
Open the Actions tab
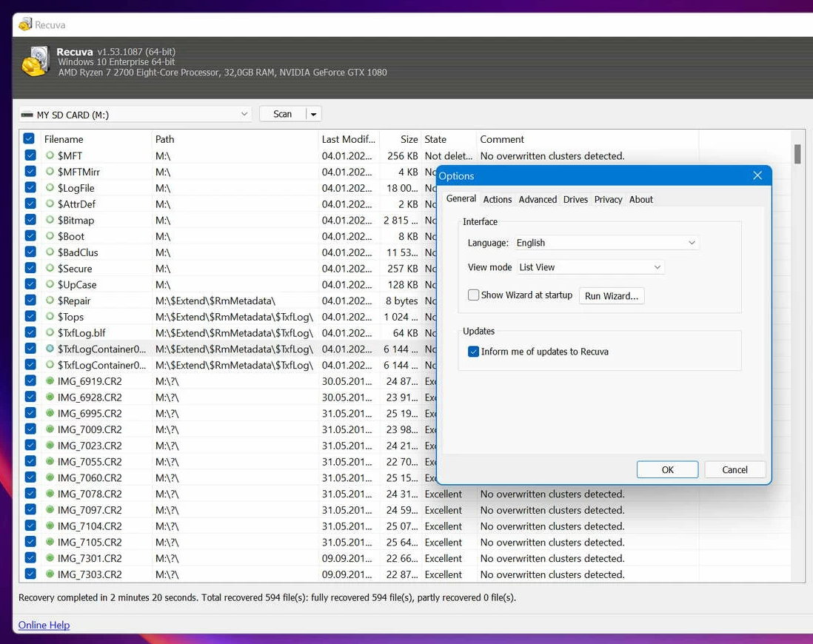(x=498, y=200)
